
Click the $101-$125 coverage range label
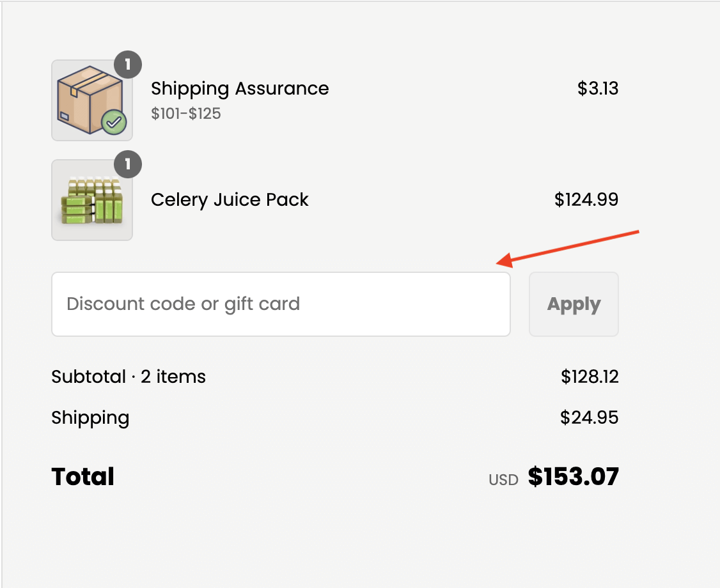point(185,113)
